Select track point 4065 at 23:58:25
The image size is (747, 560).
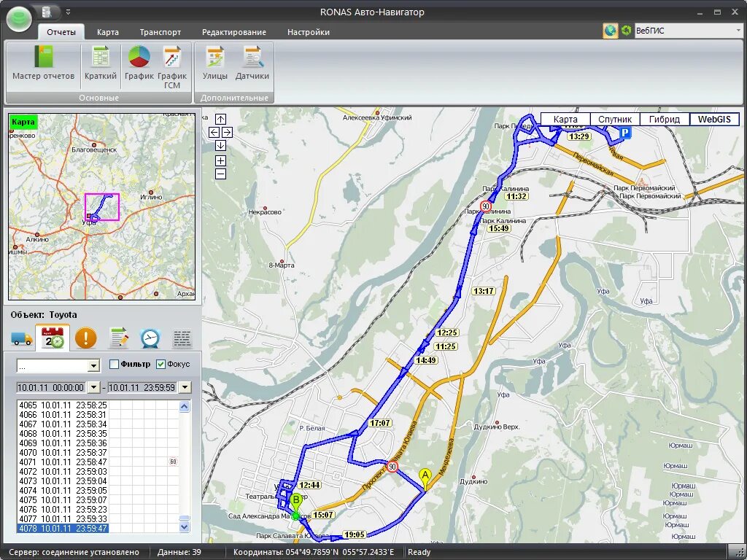click(x=63, y=405)
